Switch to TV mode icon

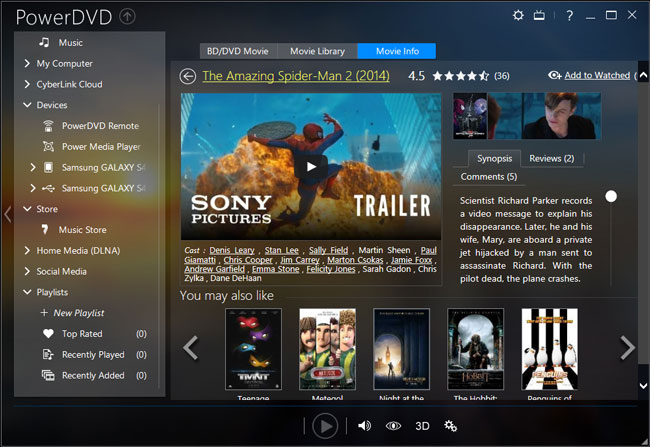click(539, 16)
